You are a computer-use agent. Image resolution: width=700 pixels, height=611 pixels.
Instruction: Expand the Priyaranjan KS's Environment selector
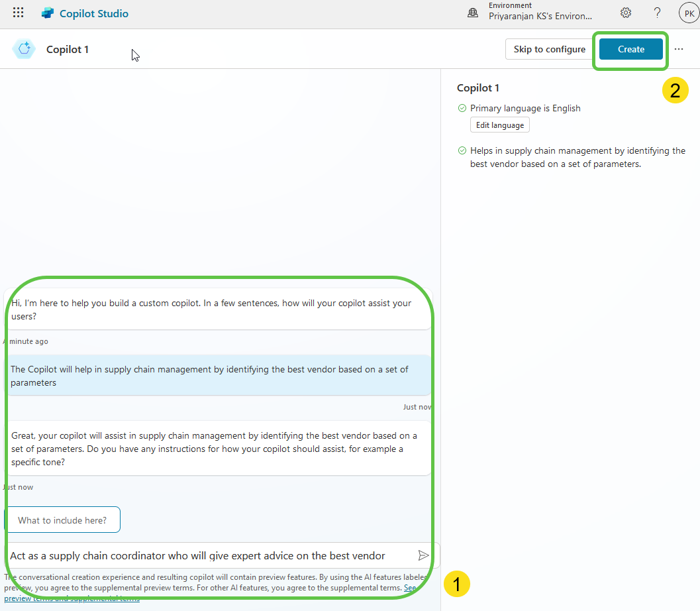[540, 17]
